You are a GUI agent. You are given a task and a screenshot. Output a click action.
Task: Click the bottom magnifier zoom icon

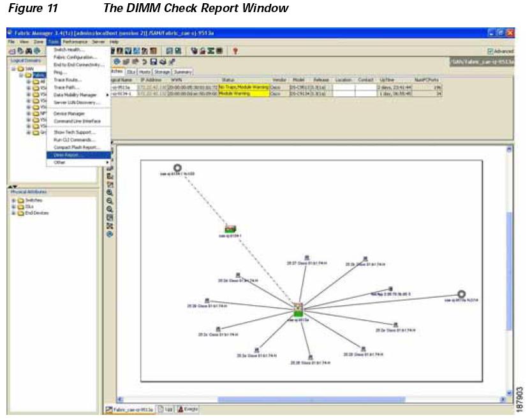pos(110,210)
